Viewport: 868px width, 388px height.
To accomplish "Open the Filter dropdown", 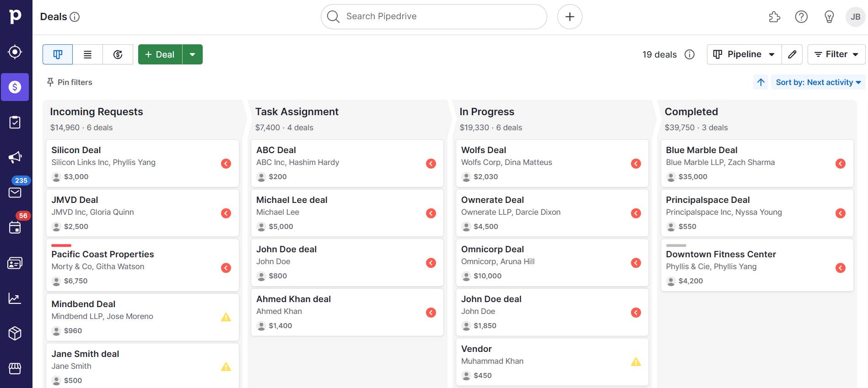I will [836, 54].
